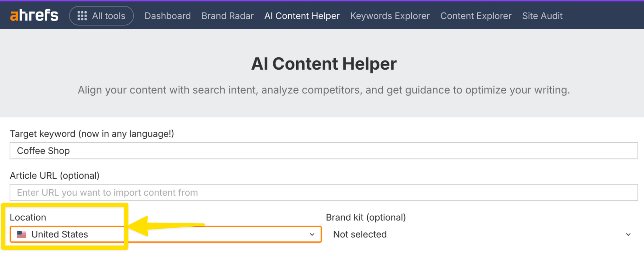Focus the Target keyword field containing "Coffee Shop"
The image size is (644, 253).
[x=324, y=151]
